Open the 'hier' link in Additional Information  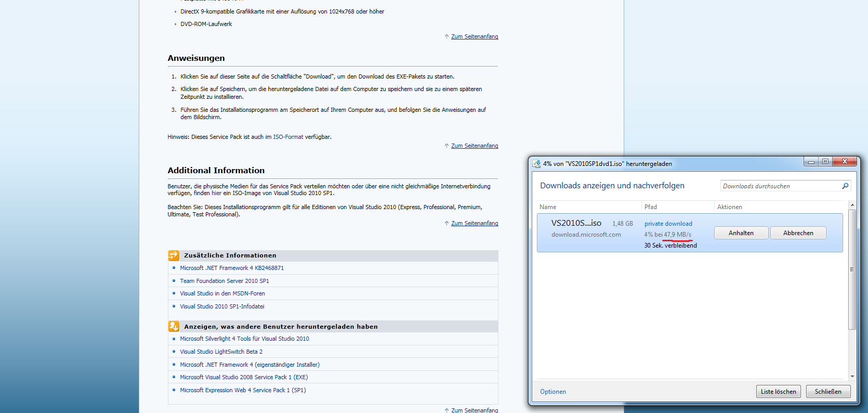click(x=216, y=193)
